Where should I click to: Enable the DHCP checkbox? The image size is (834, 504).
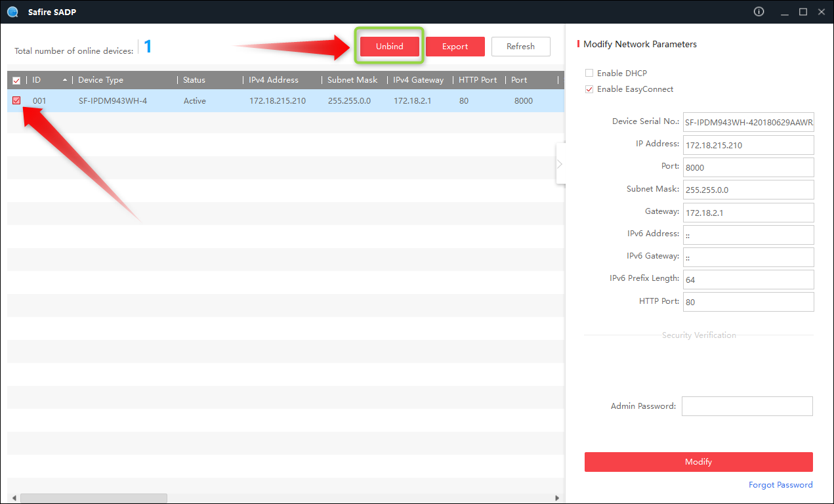[589, 73]
